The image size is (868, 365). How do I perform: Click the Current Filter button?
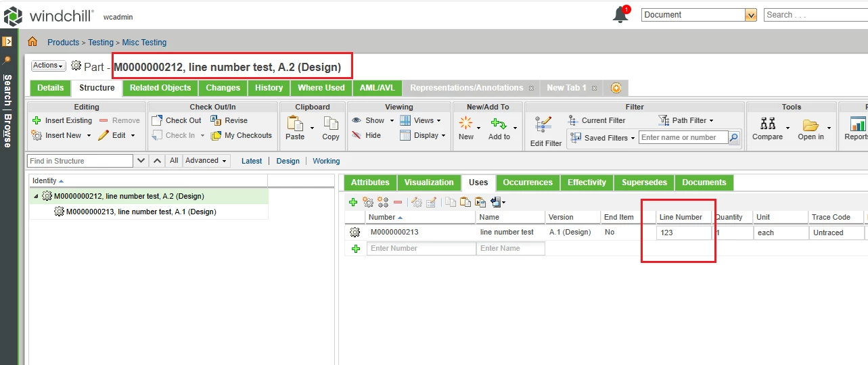(x=596, y=120)
